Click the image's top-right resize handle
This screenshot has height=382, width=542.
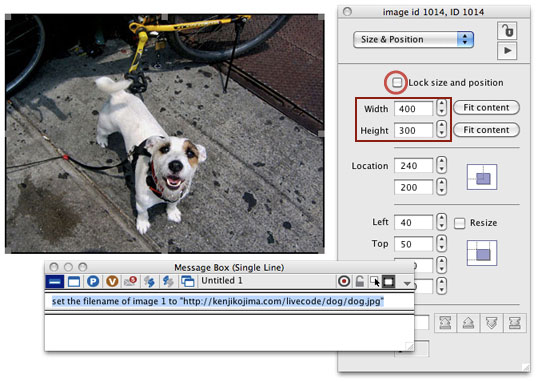[321, 17]
